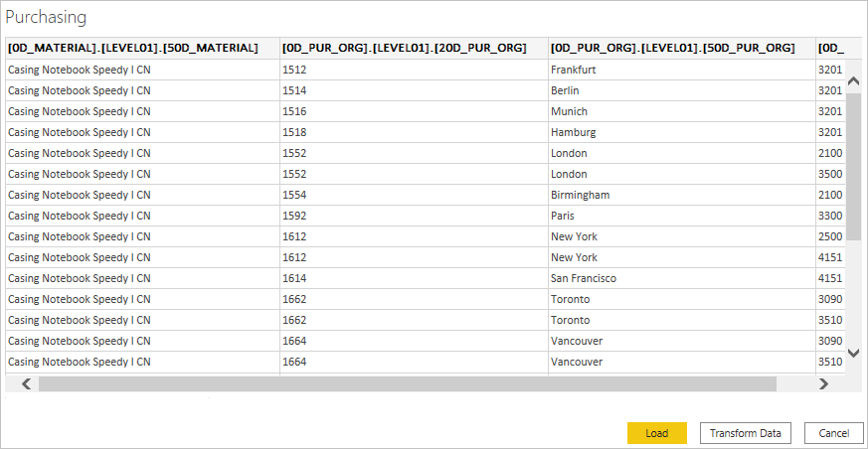Click the Transform Data button

point(746,433)
